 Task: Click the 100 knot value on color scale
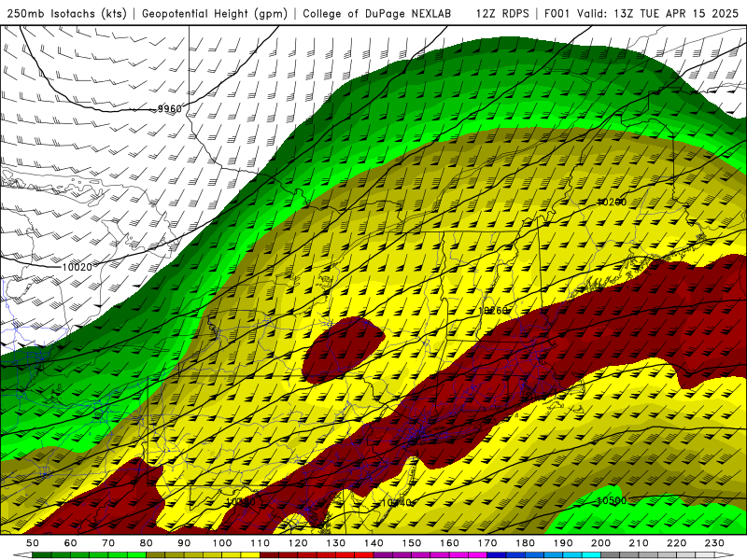click(222, 543)
